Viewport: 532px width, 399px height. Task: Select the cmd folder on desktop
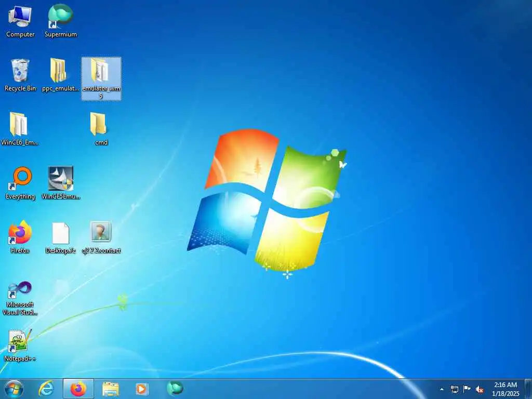pyautogui.click(x=101, y=129)
